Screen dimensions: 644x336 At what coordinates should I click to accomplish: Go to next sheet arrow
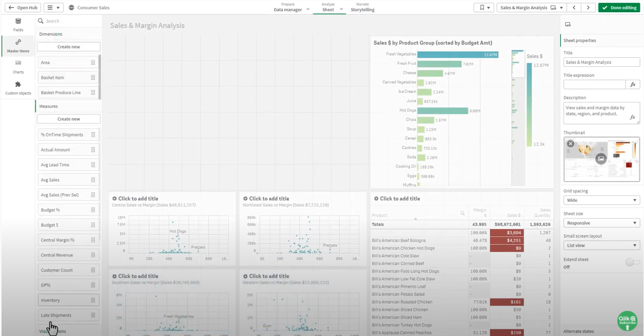588,8
